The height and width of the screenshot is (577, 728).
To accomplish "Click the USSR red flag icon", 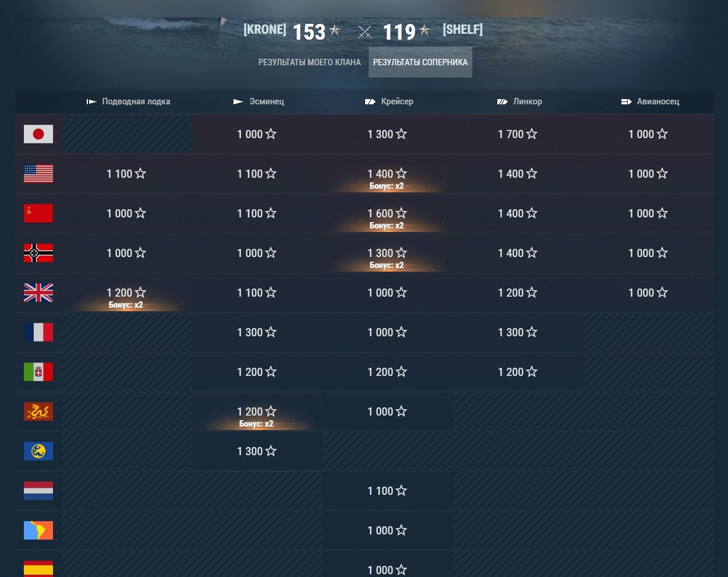I will coord(38,213).
